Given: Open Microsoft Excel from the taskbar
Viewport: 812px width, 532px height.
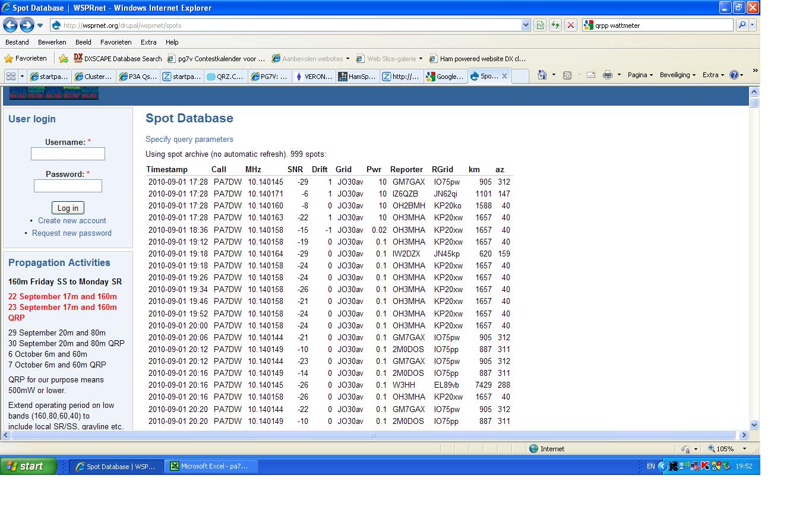Looking at the screenshot, I should pyautogui.click(x=213, y=466).
